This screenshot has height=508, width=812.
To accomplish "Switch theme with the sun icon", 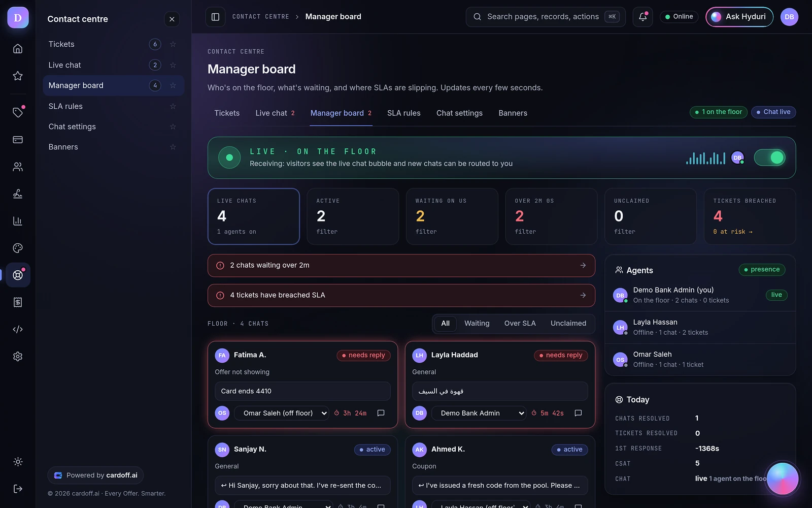I will click(18, 462).
